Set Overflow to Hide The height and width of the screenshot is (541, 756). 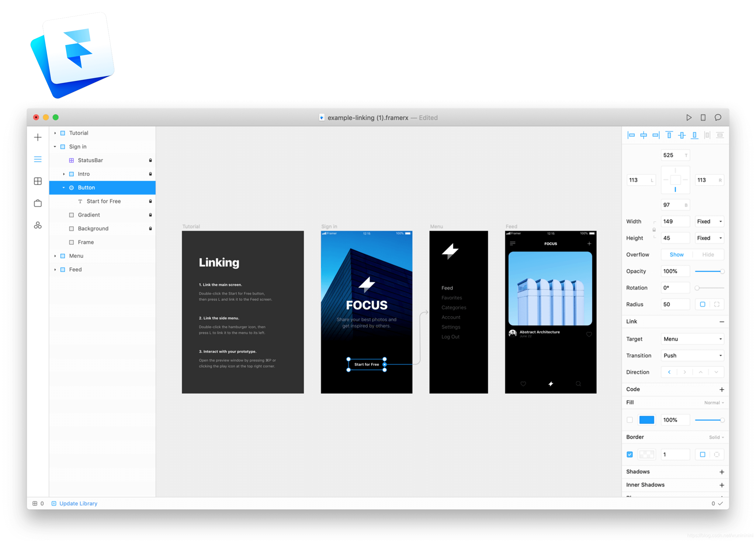click(x=708, y=254)
